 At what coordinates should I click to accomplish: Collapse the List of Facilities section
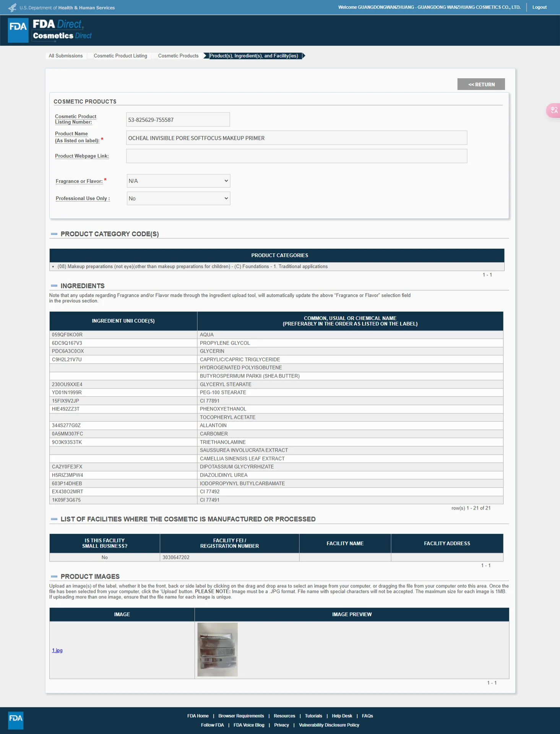pos(54,519)
